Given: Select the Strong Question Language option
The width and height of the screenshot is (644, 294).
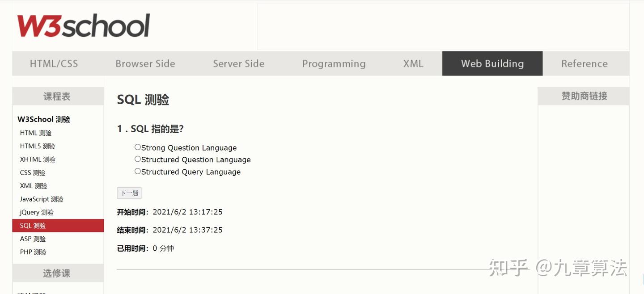Looking at the screenshot, I should pyautogui.click(x=138, y=147).
